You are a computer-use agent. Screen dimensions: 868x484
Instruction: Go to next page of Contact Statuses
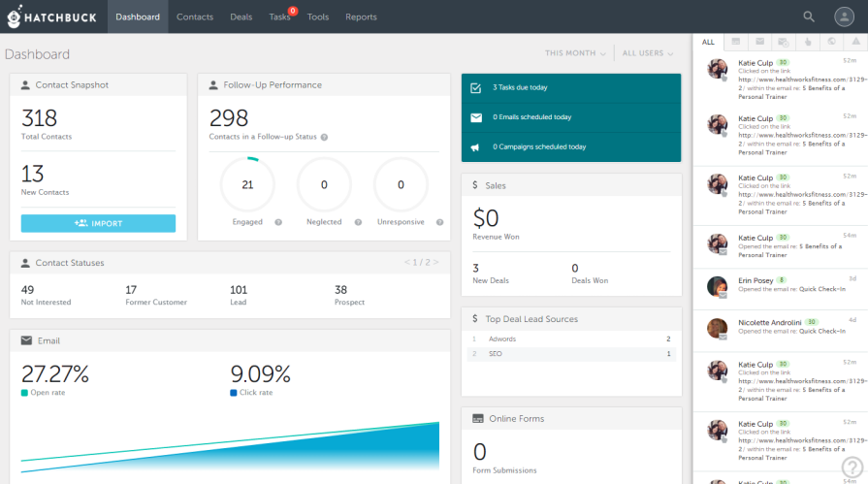click(x=436, y=262)
